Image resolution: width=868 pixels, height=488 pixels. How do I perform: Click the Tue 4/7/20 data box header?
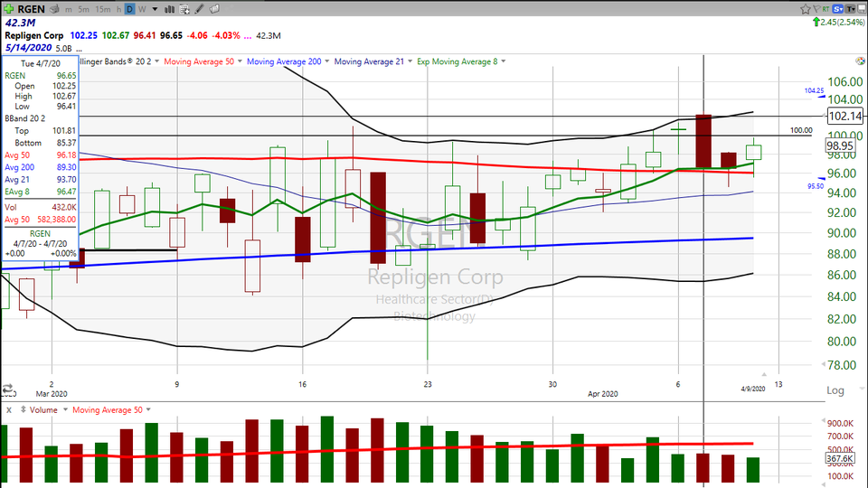41,63
